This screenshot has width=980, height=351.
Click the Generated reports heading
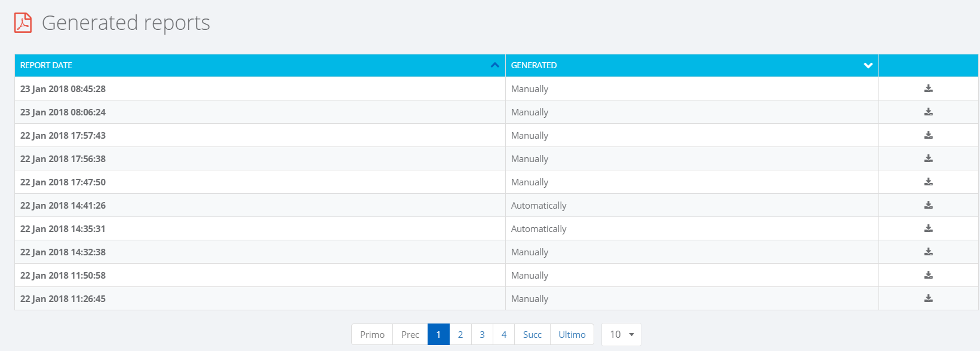(x=126, y=23)
